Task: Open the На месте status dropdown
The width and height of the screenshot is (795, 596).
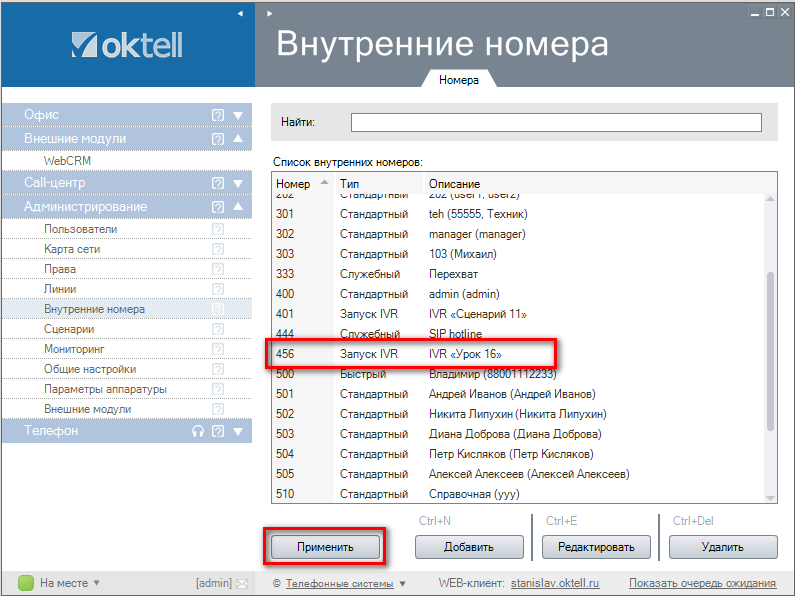Action: [62, 583]
